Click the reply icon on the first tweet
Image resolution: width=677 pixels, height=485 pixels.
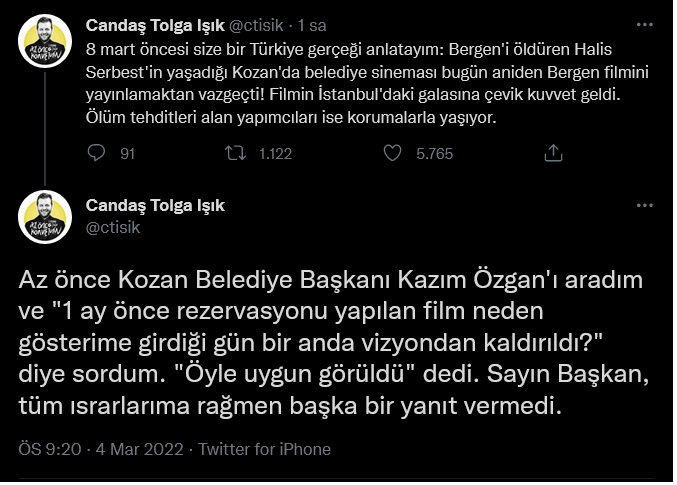[x=97, y=154]
